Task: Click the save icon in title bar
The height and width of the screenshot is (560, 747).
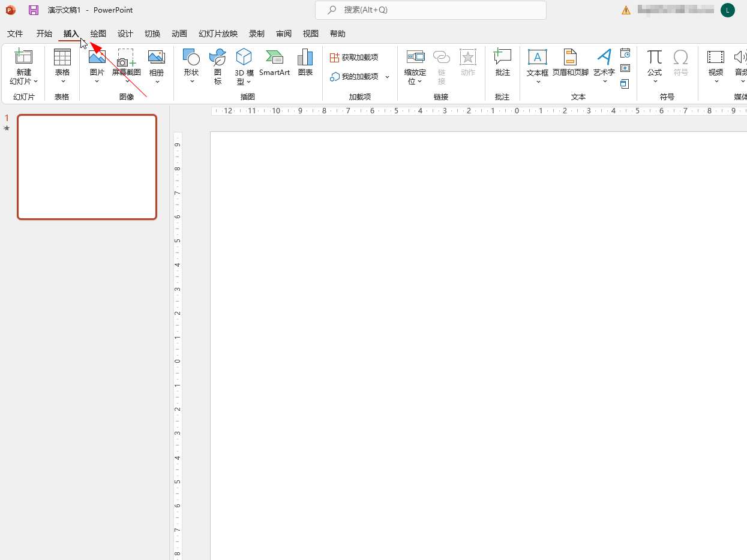Action: point(34,10)
